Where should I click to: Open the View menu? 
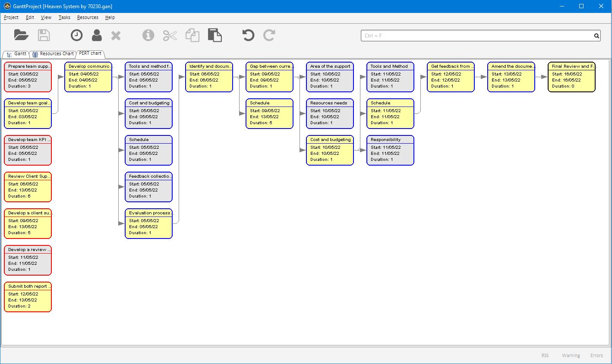(46, 17)
